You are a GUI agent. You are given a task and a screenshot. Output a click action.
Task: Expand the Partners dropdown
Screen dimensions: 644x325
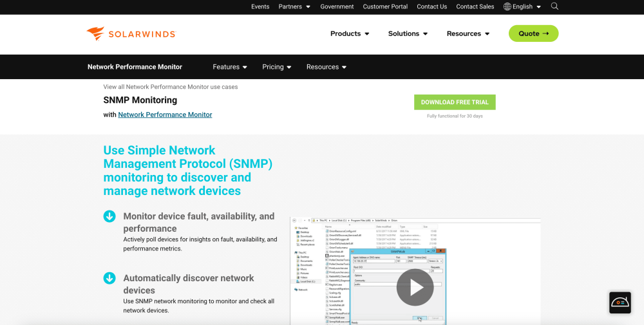pos(294,6)
